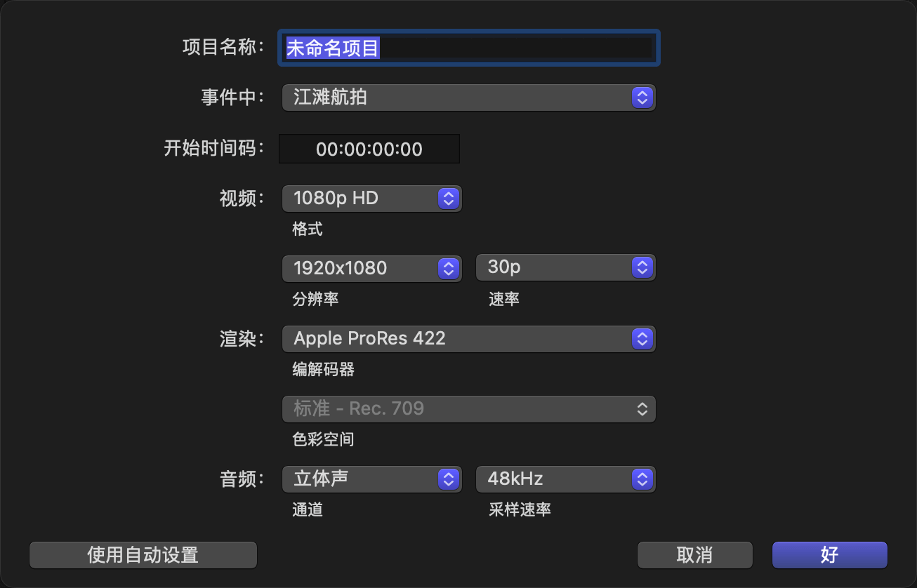The image size is (917, 588).
Task: Open the audio 通道 dropdown 立体声
Action: pyautogui.click(x=372, y=479)
